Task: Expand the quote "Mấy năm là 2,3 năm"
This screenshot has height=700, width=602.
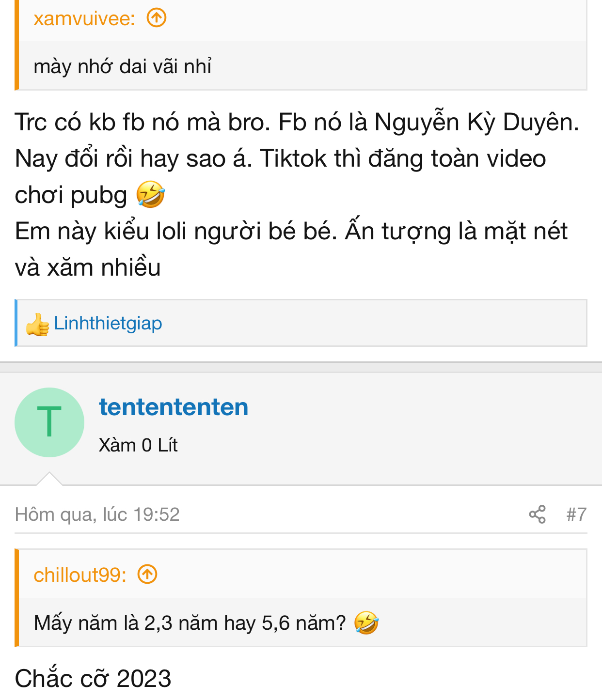Action: pos(190,623)
